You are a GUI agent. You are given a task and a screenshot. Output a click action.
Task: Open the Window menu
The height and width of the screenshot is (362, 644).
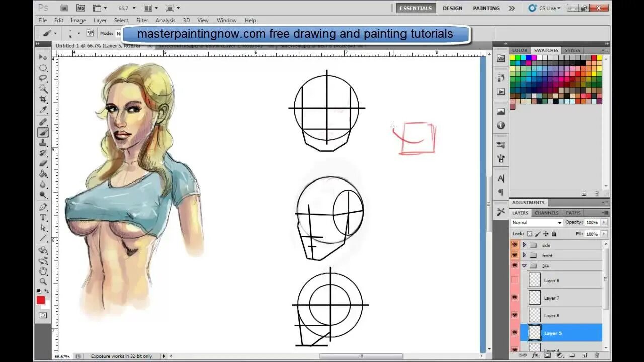pyautogui.click(x=226, y=20)
